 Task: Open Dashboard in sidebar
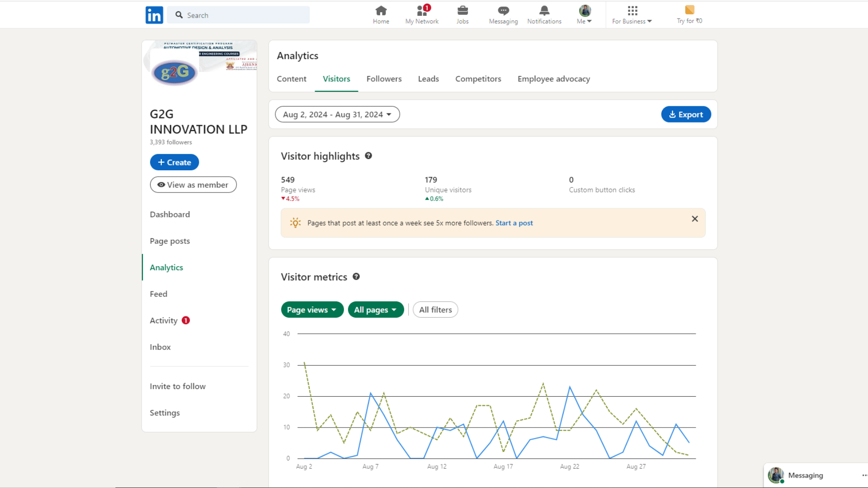point(170,215)
